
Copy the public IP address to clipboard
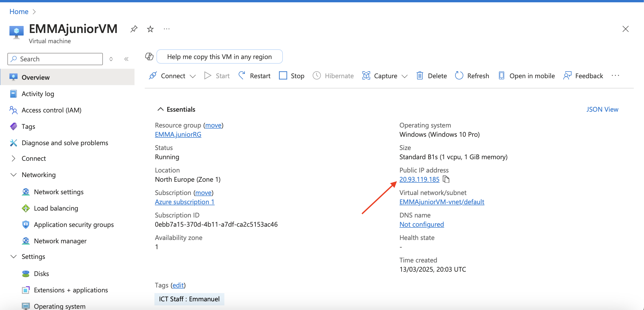click(446, 179)
